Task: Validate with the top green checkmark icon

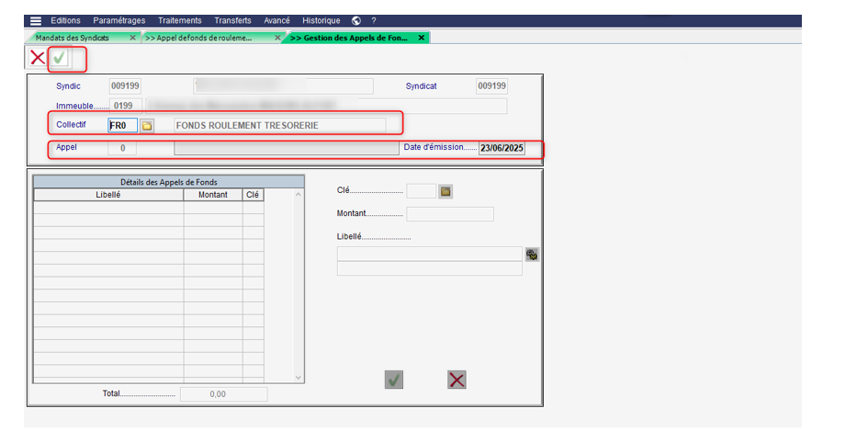Action: tap(60, 58)
